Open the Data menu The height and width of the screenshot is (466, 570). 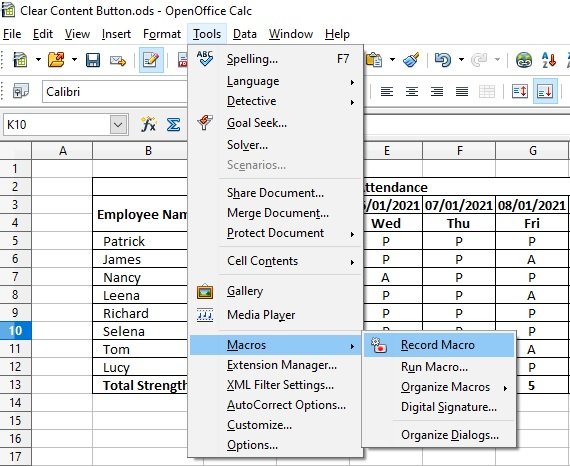pos(245,34)
